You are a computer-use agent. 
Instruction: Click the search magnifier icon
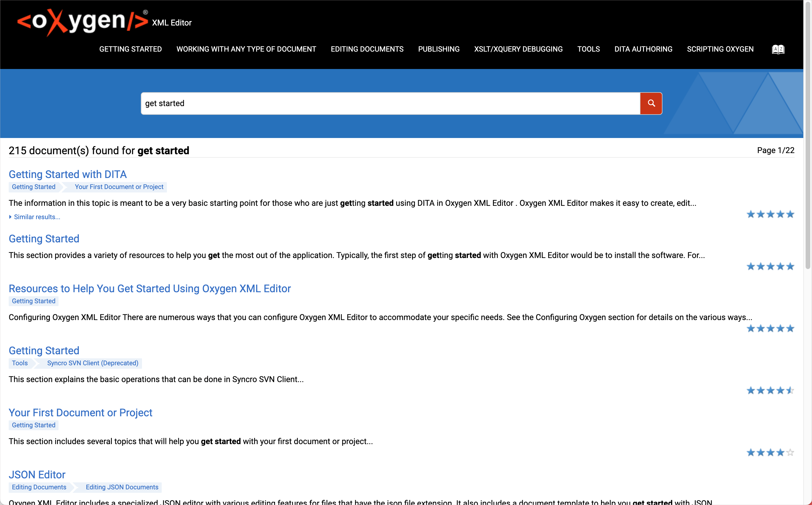point(651,103)
